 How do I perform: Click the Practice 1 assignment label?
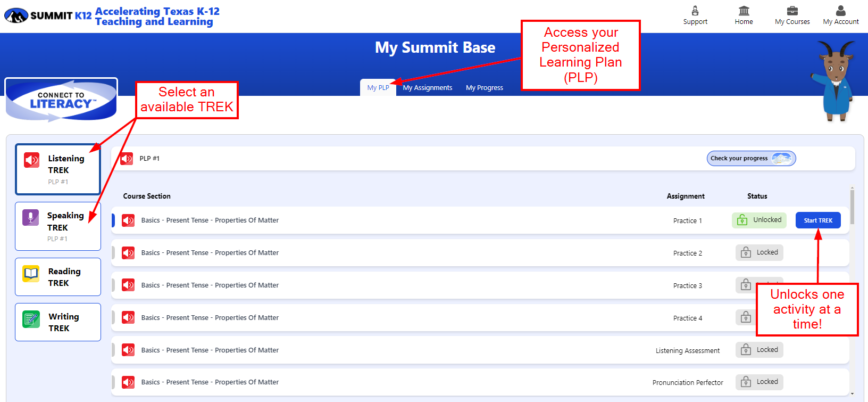point(688,221)
